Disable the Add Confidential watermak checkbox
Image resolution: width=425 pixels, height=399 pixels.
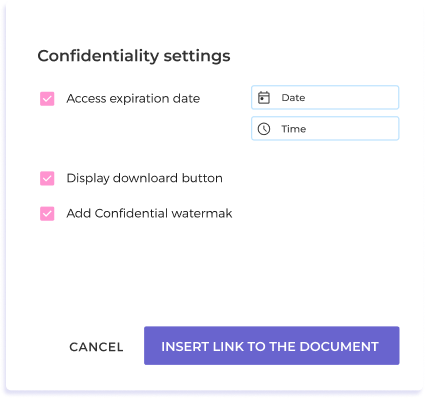47,214
